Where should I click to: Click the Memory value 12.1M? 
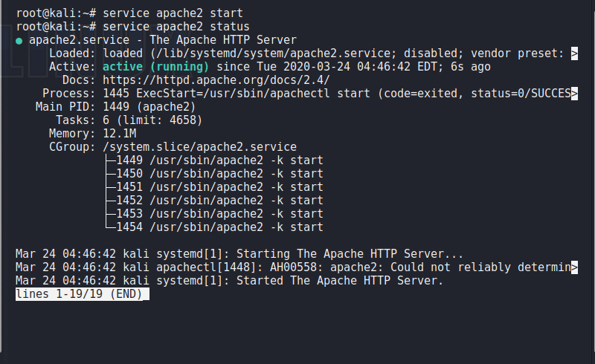[x=120, y=134]
